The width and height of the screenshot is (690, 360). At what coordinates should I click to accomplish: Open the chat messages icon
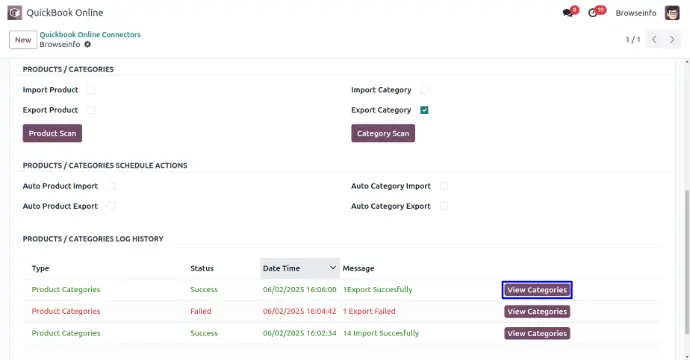pos(568,13)
